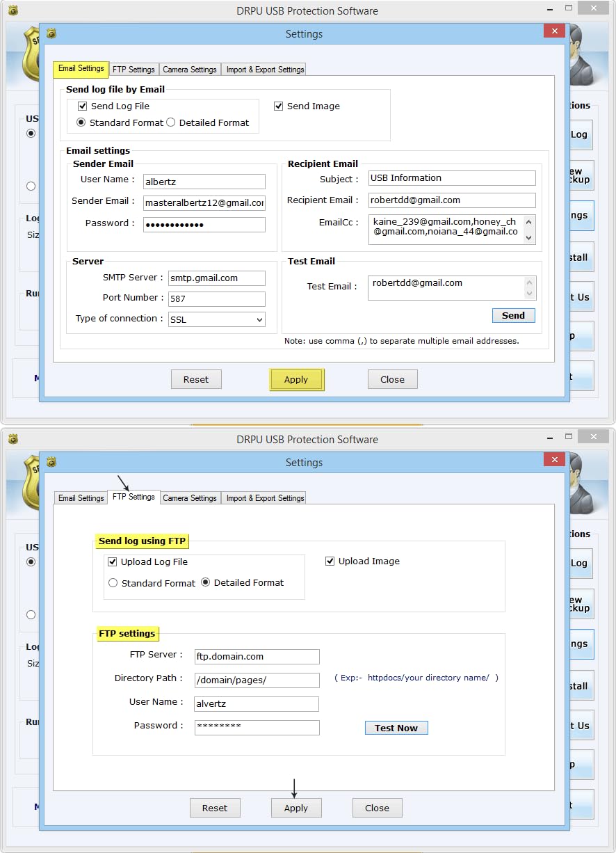The width and height of the screenshot is (616, 853).
Task: Toggle the Upload Image checkbox
Action: (x=330, y=561)
